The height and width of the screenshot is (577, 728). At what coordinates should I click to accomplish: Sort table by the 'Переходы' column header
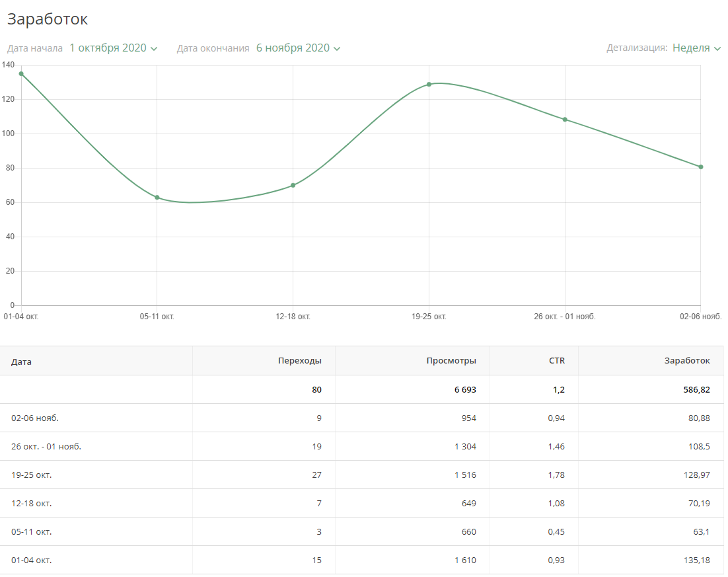(299, 361)
